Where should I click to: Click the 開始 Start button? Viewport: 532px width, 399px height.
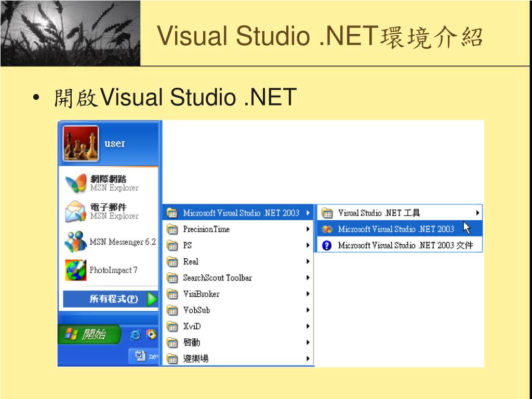tap(89, 335)
